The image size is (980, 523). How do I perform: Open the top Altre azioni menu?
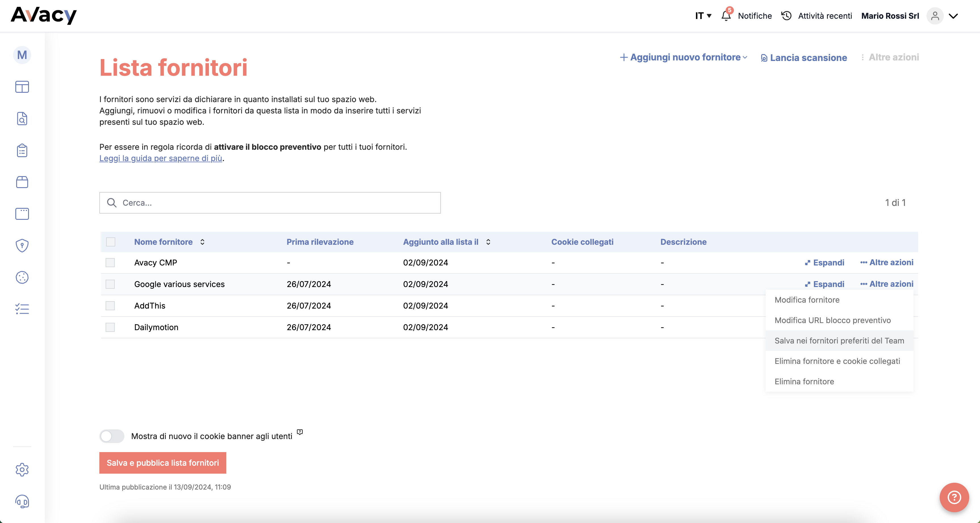coord(890,57)
